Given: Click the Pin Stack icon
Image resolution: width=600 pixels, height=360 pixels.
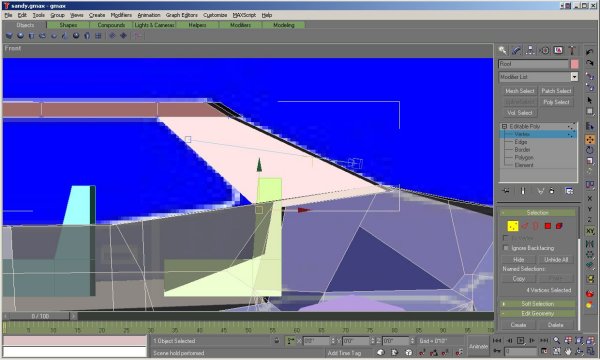Looking at the screenshot, I should (506, 191).
